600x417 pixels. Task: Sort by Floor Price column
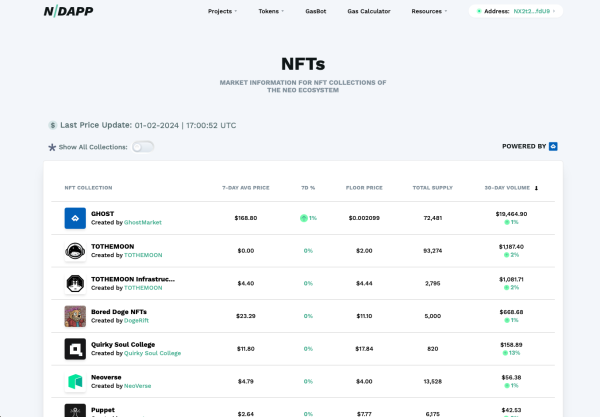click(364, 188)
